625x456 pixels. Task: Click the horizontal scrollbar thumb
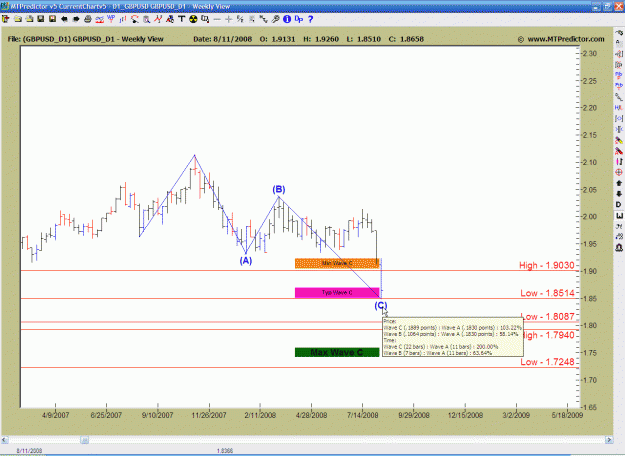85,440
